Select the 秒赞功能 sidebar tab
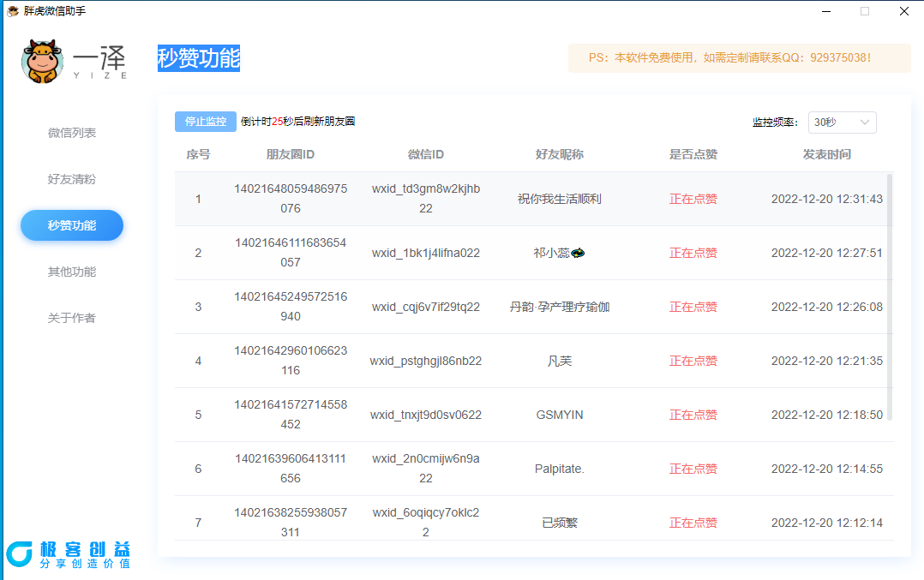The width and height of the screenshot is (924, 580). coord(72,225)
